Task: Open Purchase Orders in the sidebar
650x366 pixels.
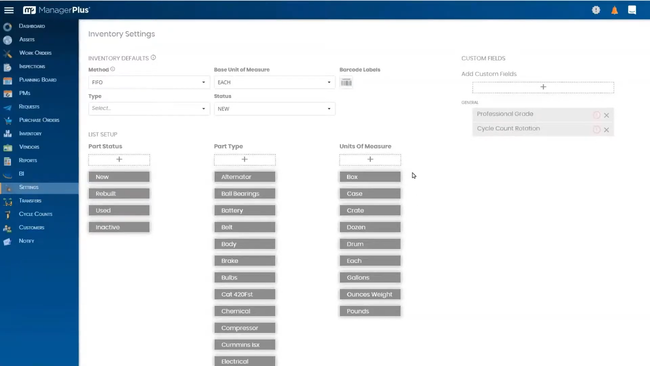Action: coord(39,120)
